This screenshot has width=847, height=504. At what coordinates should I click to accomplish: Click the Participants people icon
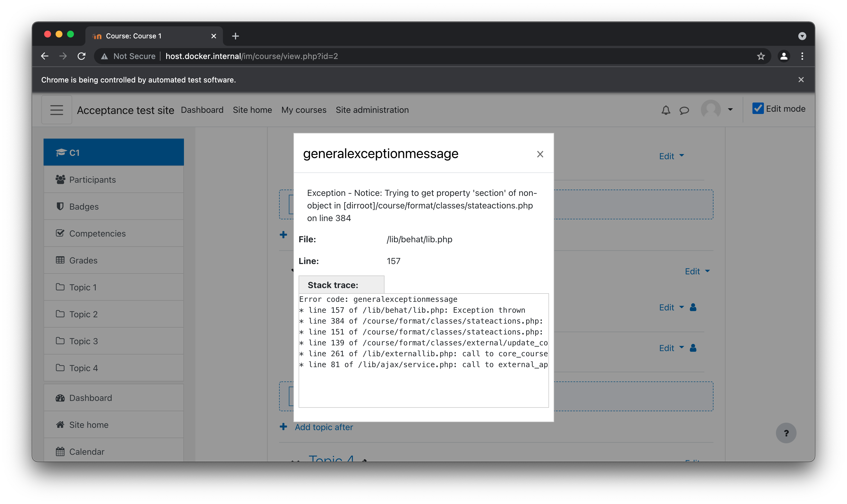pos(60,179)
